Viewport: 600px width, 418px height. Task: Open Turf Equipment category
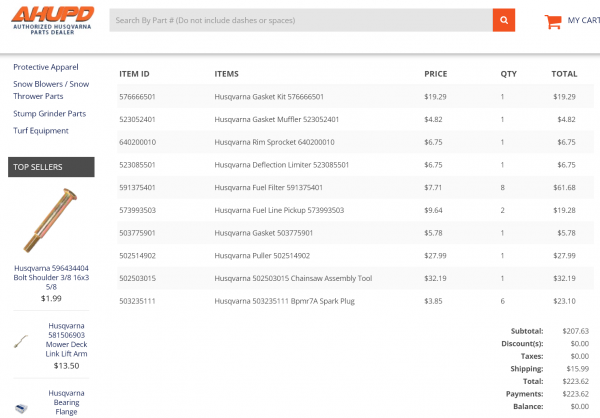tap(41, 131)
